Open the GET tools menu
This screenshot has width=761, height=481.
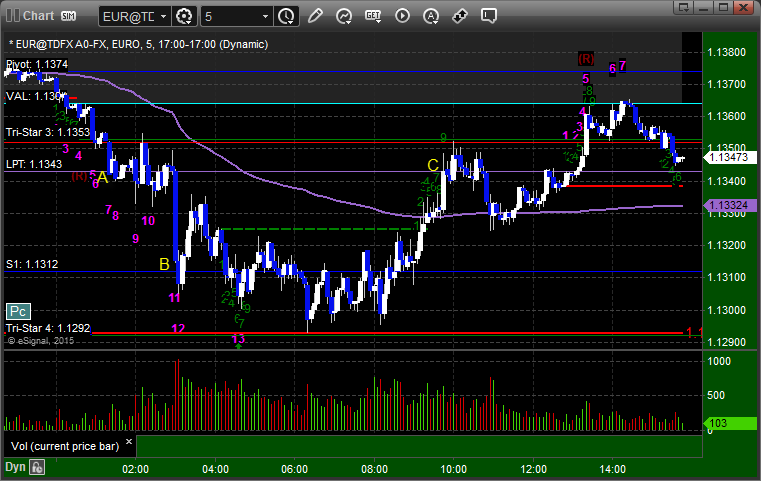[x=373, y=17]
